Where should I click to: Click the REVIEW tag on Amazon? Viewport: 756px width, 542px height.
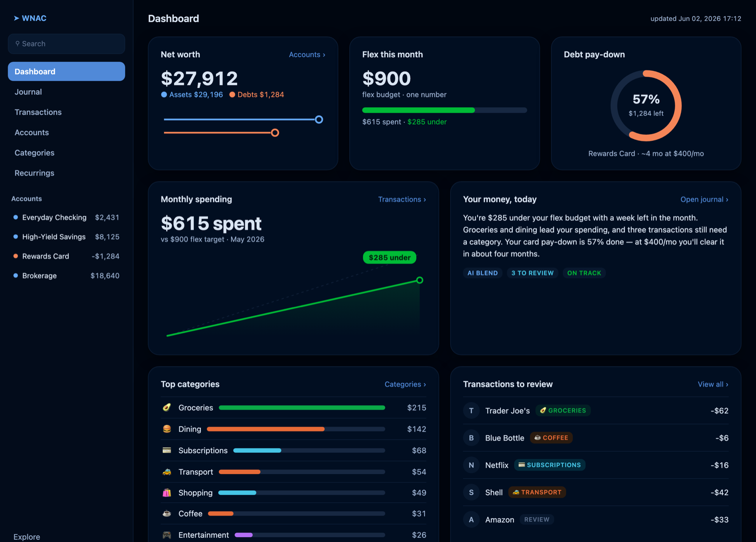[537, 520]
